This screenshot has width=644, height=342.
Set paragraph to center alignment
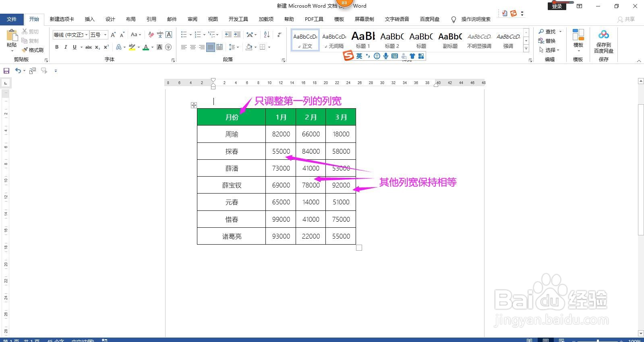(x=193, y=47)
